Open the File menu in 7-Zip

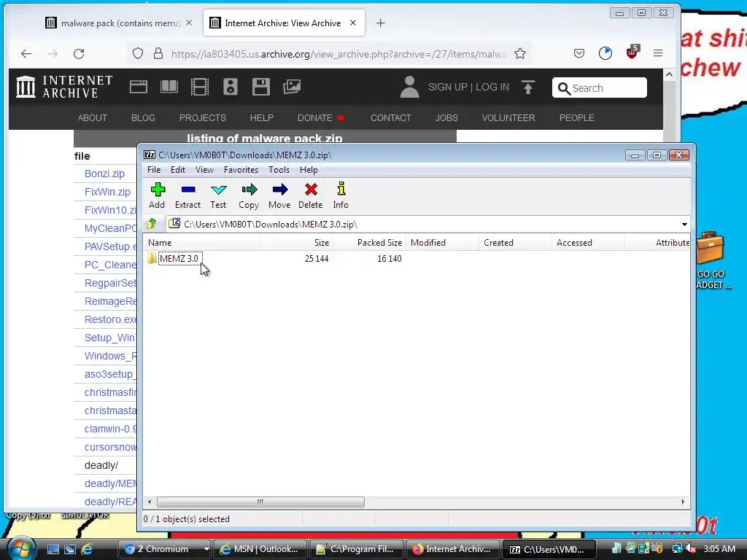click(x=154, y=170)
